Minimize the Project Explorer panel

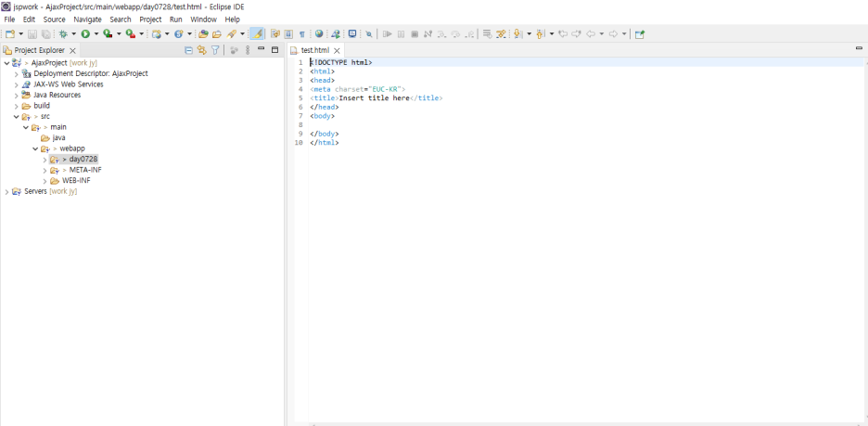click(x=262, y=49)
